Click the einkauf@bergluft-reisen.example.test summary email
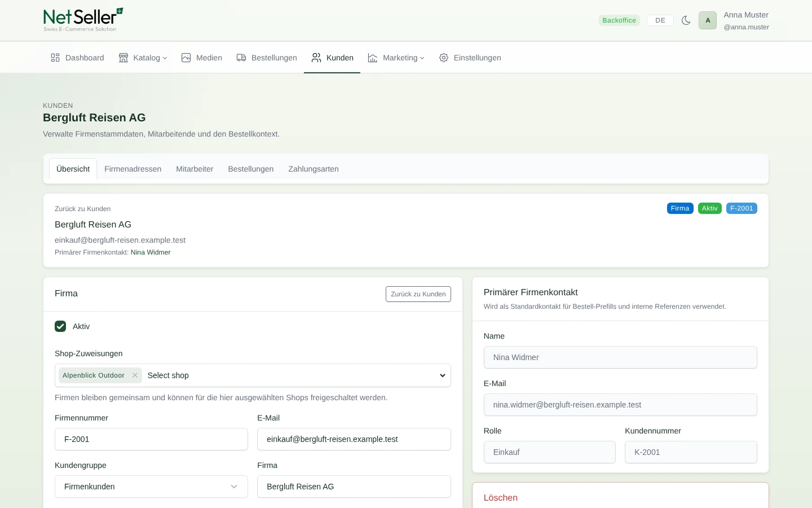The width and height of the screenshot is (812, 508). [x=120, y=240]
